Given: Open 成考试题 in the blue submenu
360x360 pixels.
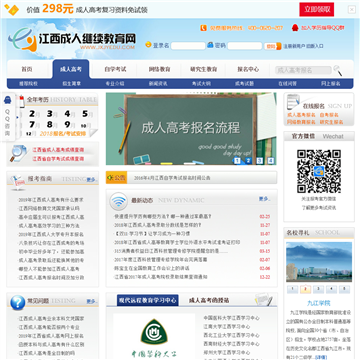Looking at the screenshot, I should pos(244,84).
